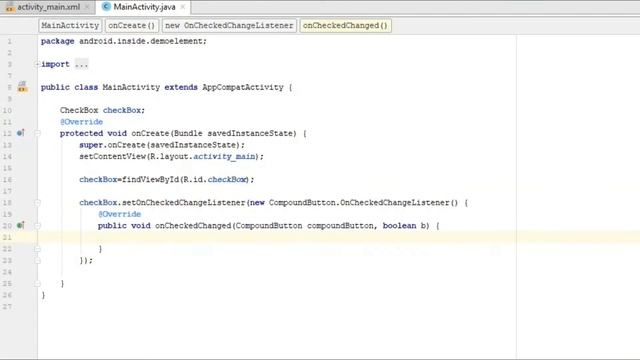Image resolution: width=640 pixels, height=360 pixels.
Task: Click the implements gutter icon beside onCheckedChanged
Action: (21, 225)
